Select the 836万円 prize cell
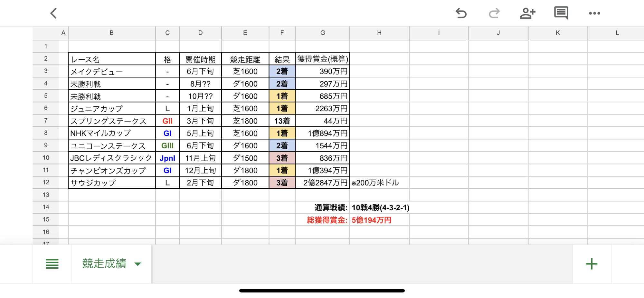Image resolution: width=644 pixels, height=298 pixels. [323, 158]
